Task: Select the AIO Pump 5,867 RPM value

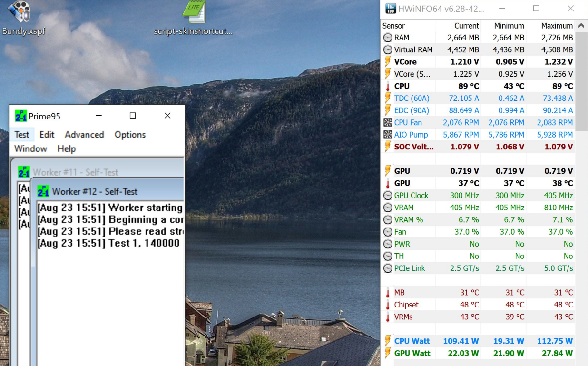Action: [x=461, y=135]
